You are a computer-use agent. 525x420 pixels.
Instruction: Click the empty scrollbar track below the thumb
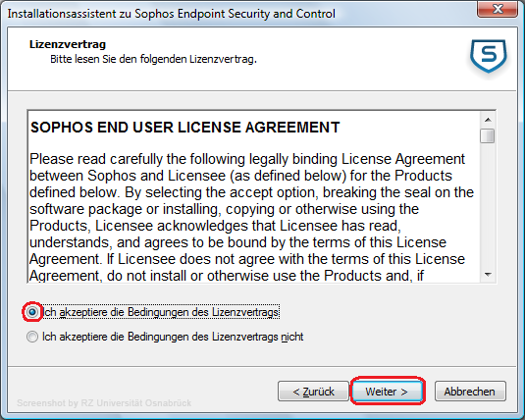coord(488,205)
